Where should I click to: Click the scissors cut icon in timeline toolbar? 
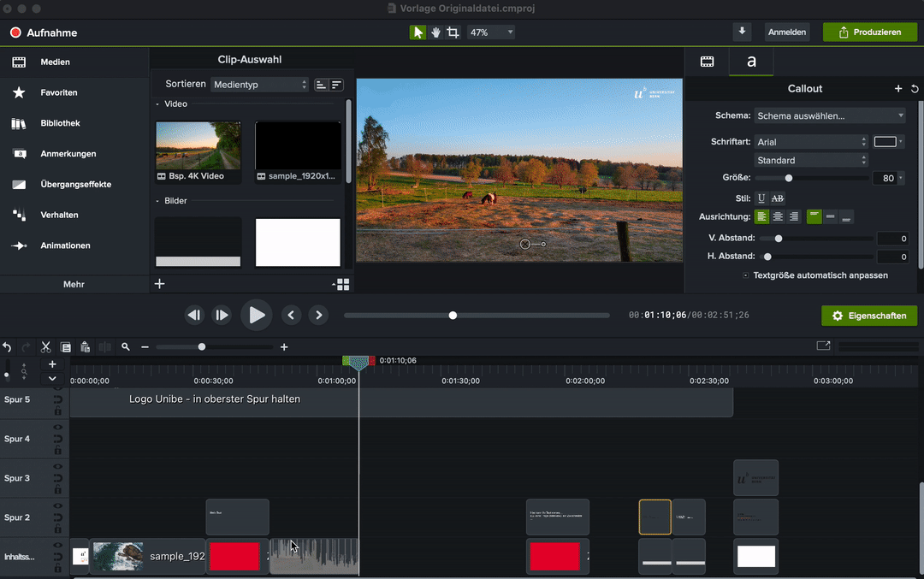click(x=46, y=347)
